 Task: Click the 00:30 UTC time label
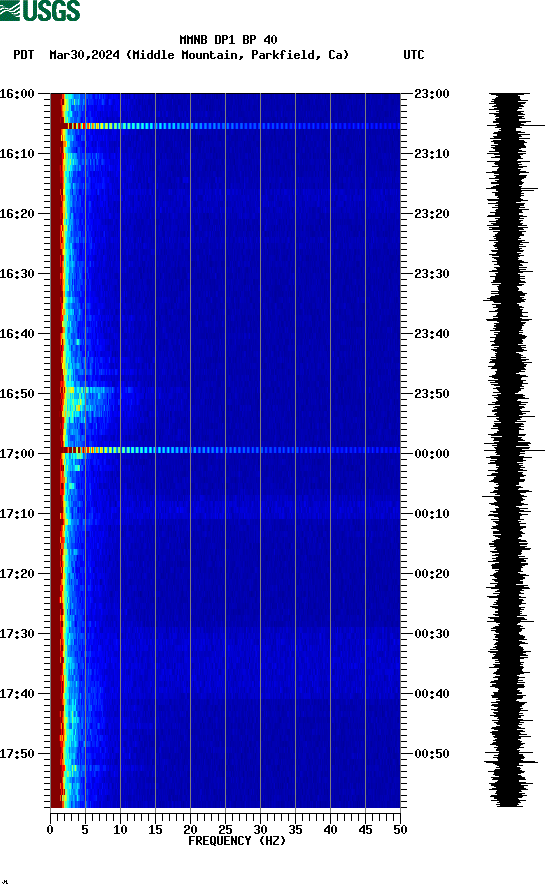pos(432,634)
